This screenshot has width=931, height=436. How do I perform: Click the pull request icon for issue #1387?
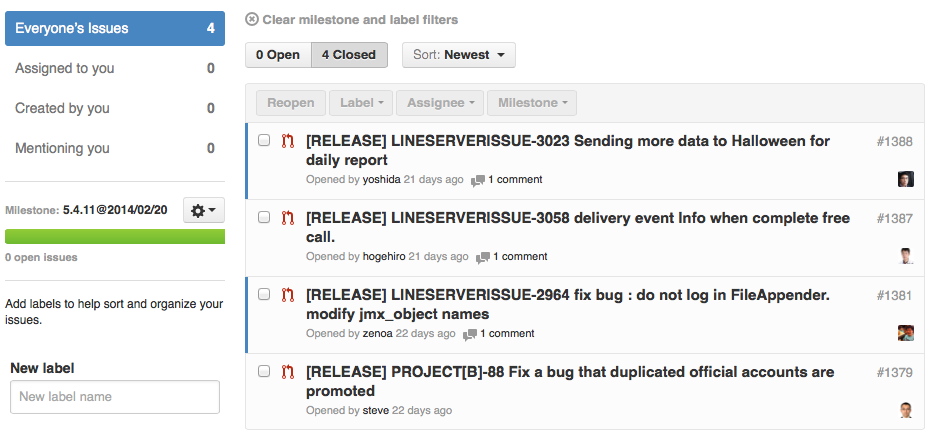click(x=288, y=219)
